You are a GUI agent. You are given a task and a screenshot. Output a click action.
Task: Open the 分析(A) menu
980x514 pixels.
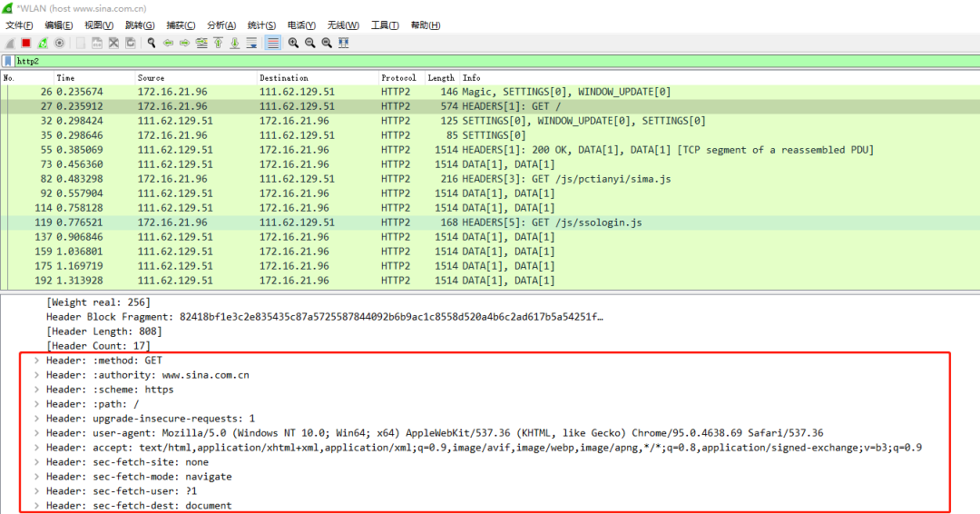click(221, 25)
